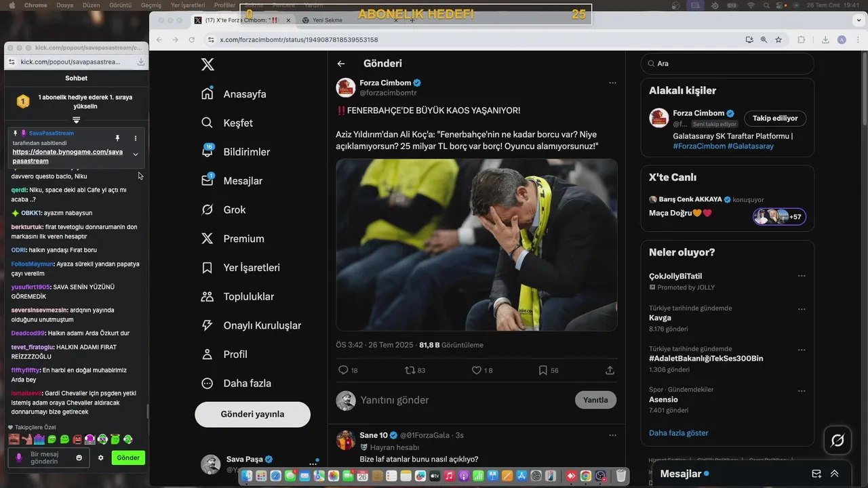The height and width of the screenshot is (488, 868).
Task: Click the reply icon with 18 replies
Action: (343, 370)
